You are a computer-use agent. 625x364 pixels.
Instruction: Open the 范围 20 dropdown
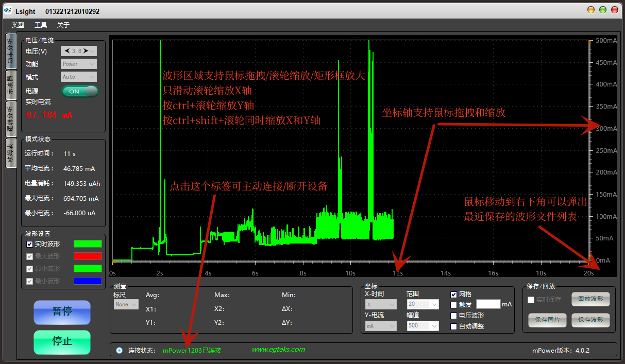423,304
